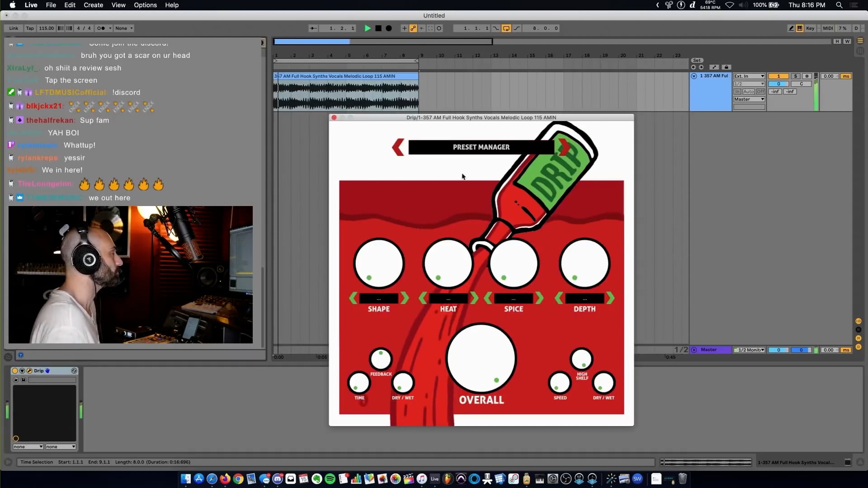Click the OVERALL knob in Drip
The width and height of the screenshot is (868, 488).
[481, 358]
